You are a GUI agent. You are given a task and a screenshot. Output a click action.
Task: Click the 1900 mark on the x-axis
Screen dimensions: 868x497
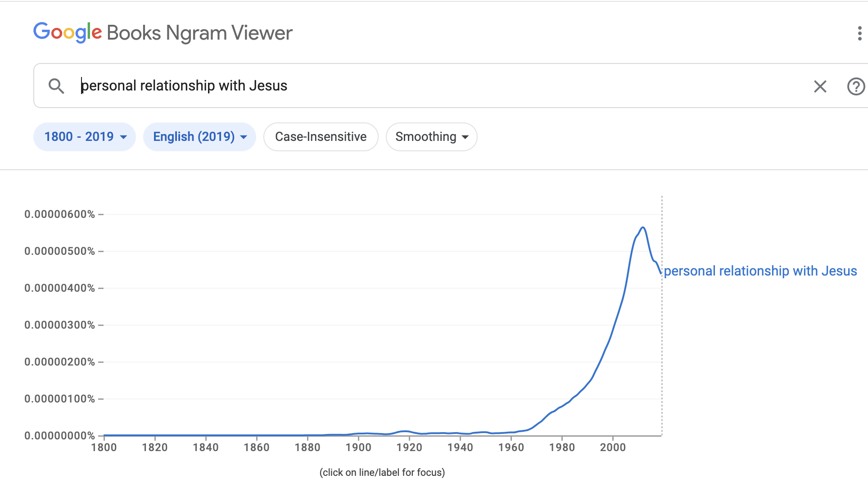click(358, 447)
